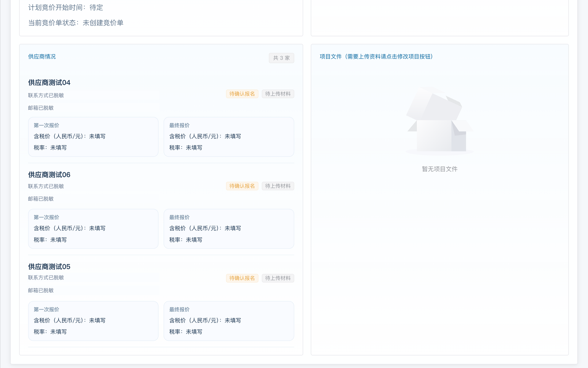The width and height of the screenshot is (588, 368).
Task: Click 待确认报名 tag for 供应商测试05
Action: 242,278
